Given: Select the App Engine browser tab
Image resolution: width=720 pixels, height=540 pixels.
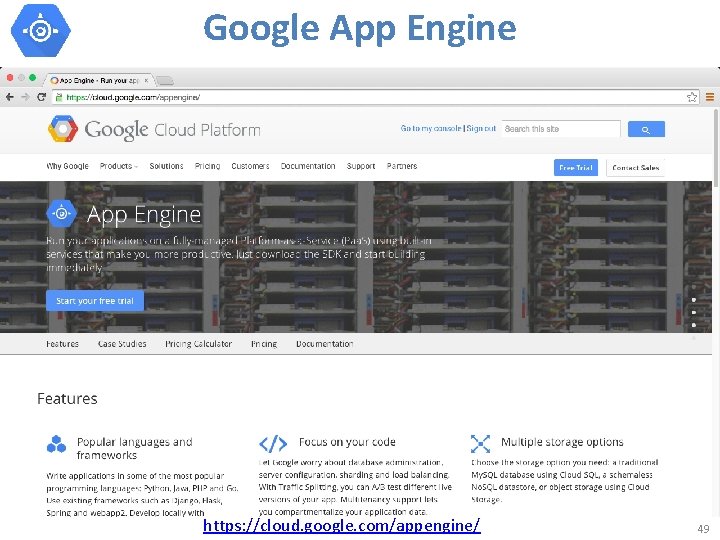Looking at the screenshot, I should (99, 80).
